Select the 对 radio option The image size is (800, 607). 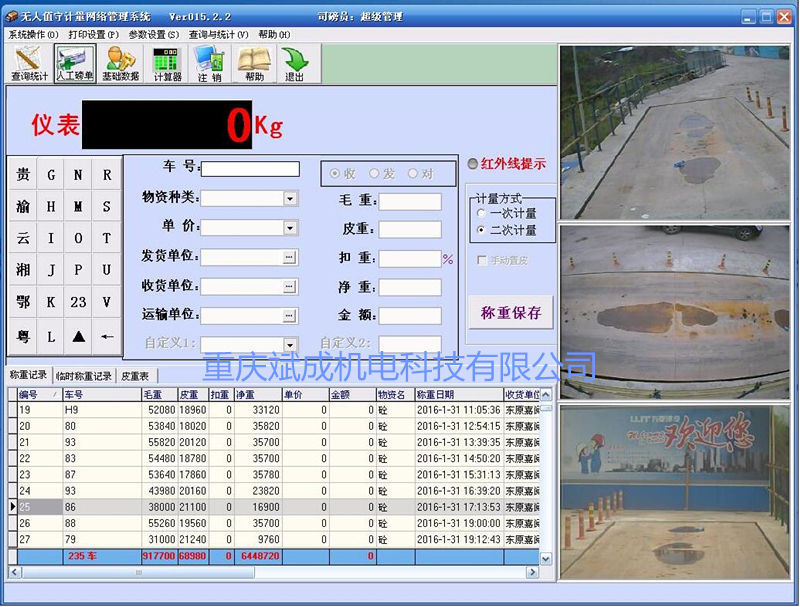coord(413,174)
